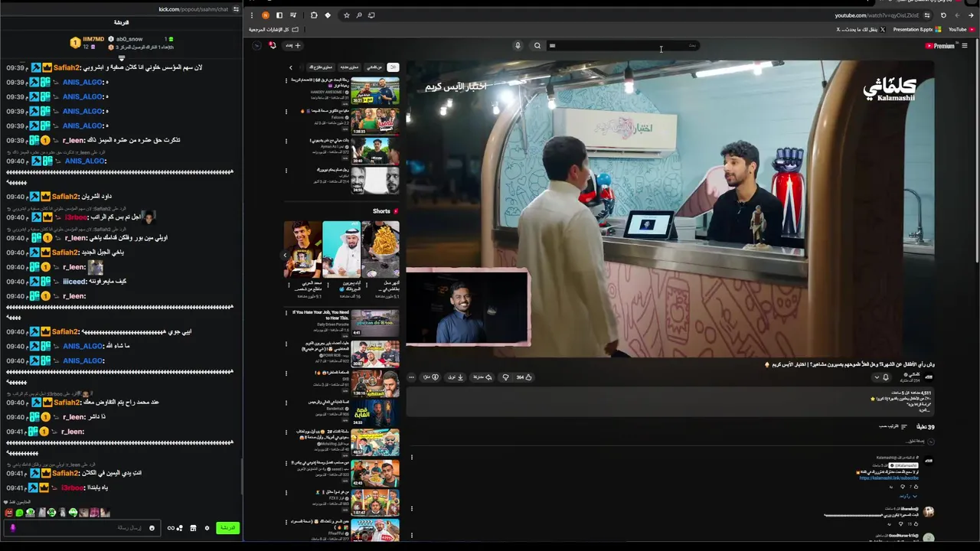Open YouTube notifications bell in header
This screenshot has height=551, width=980.
coord(272,45)
